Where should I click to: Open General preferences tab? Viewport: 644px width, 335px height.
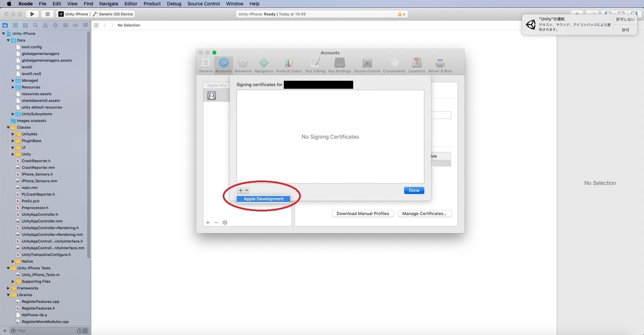(x=206, y=65)
